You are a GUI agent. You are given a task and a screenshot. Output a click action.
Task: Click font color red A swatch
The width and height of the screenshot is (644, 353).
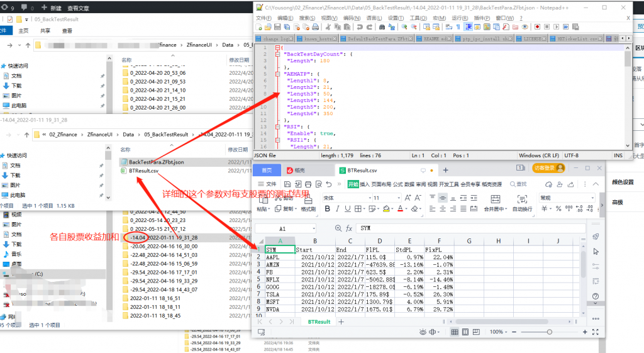click(x=400, y=209)
